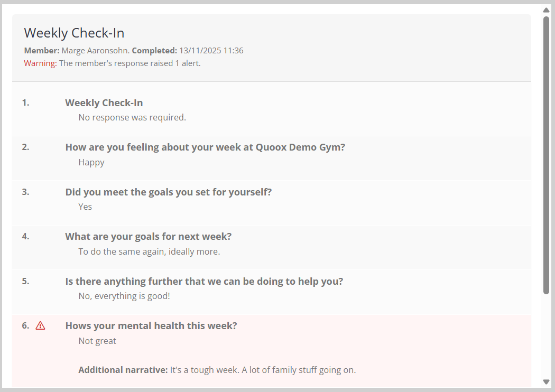555x392 pixels.
Task: Select the question about feeling at Quoox Demo Gym
Action: click(x=205, y=147)
